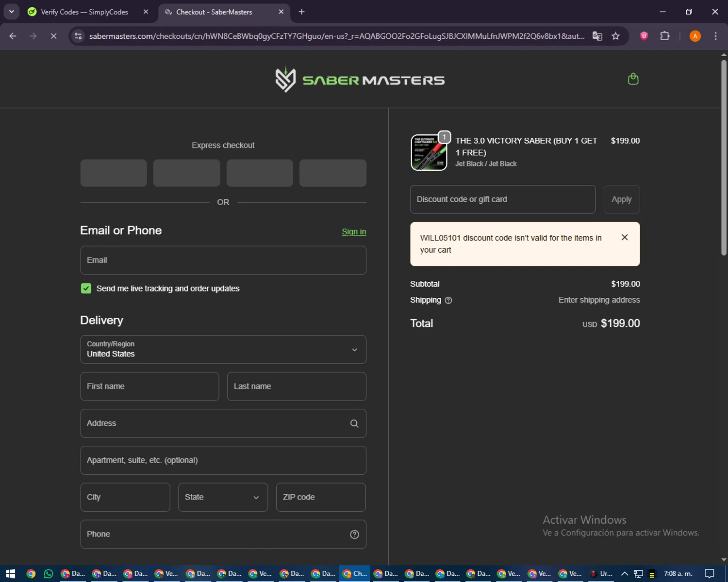Show the phone number help tooltip

354,534
